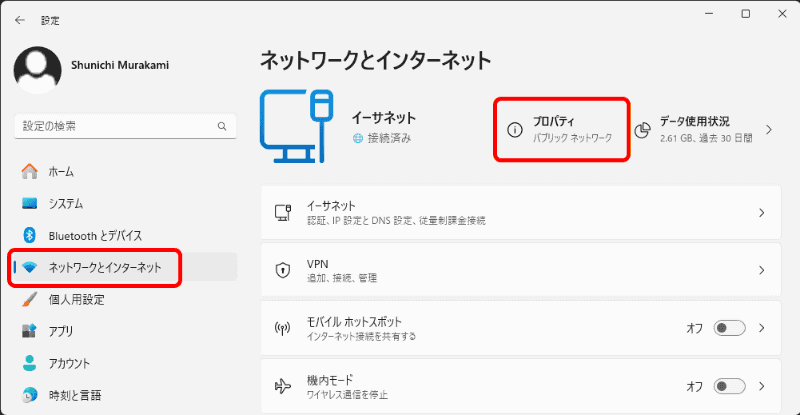Click the アプリ icon in the sidebar
This screenshot has width=800, height=415.
tap(30, 331)
